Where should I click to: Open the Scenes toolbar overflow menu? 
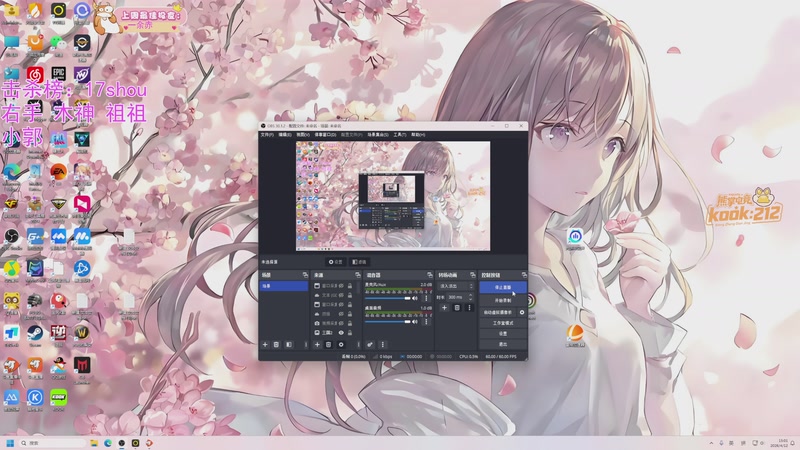point(306,344)
